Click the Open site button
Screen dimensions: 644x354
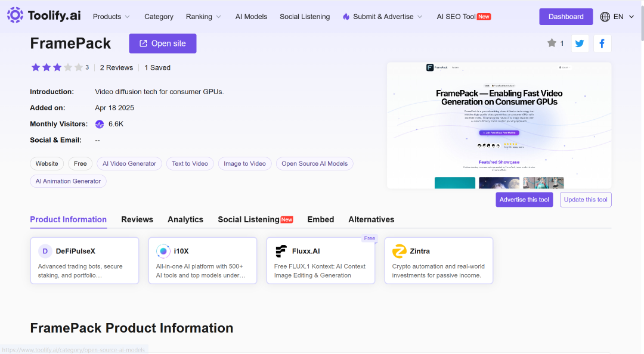click(163, 44)
